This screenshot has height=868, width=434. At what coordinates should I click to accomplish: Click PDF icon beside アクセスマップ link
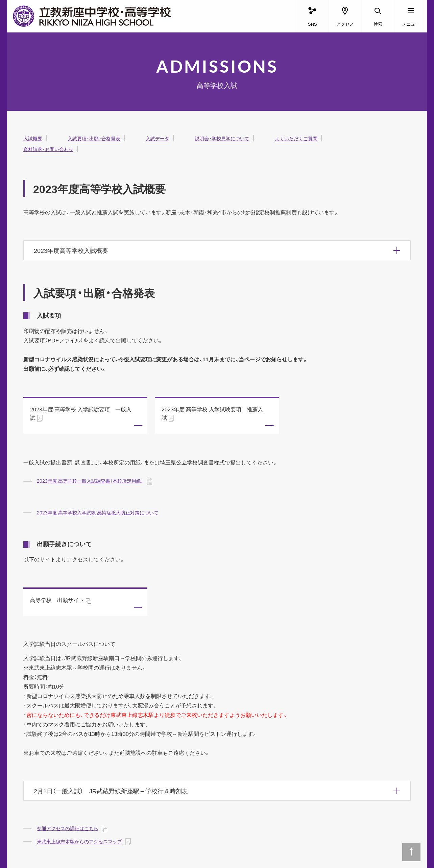(128, 842)
